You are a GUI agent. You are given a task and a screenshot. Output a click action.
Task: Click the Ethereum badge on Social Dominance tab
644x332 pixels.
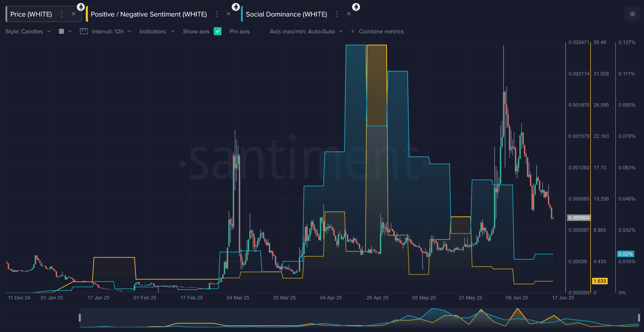pos(356,7)
